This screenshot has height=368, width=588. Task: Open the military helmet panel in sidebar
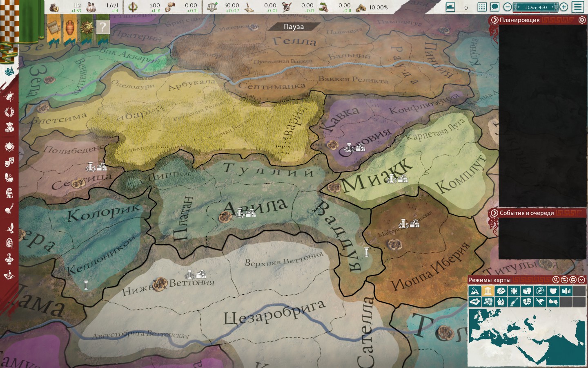click(x=9, y=193)
